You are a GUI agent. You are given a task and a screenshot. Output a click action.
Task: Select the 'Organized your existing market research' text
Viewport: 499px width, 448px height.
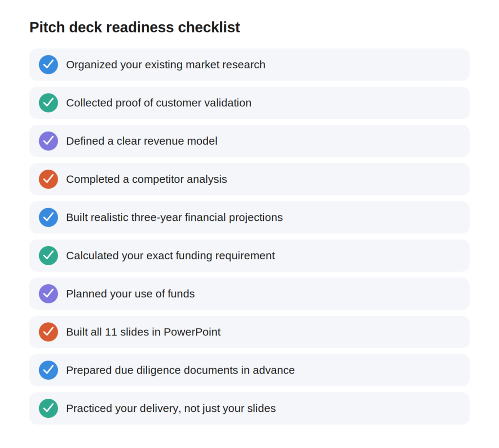point(166,65)
